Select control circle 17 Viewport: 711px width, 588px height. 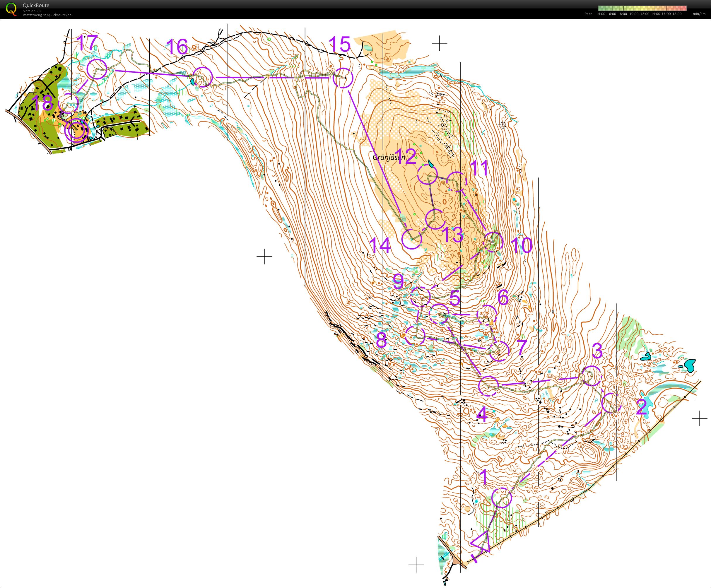[97, 69]
